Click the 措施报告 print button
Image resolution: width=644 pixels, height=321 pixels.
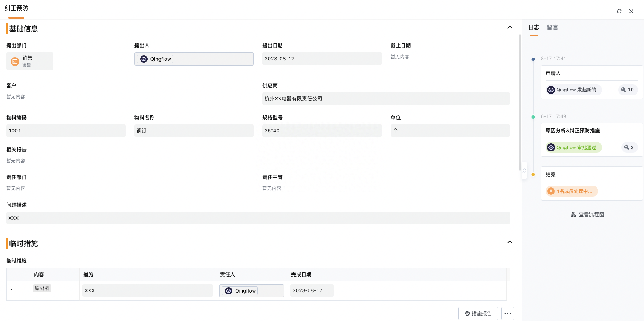click(x=478, y=313)
